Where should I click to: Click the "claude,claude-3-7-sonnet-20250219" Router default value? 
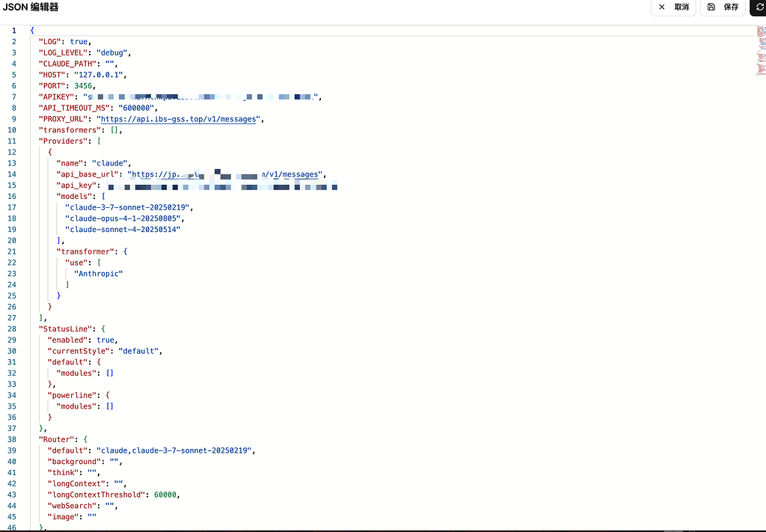(x=174, y=451)
